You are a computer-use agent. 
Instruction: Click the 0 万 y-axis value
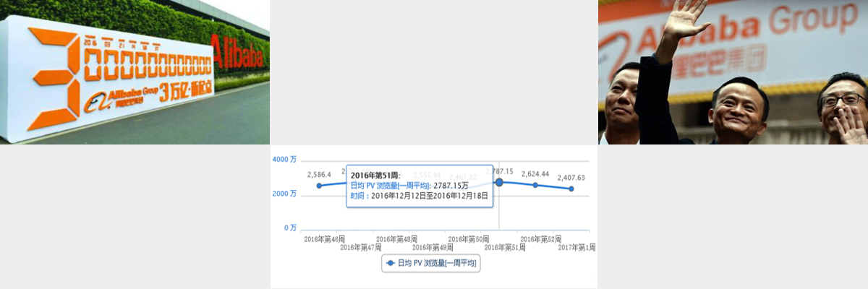pos(290,228)
